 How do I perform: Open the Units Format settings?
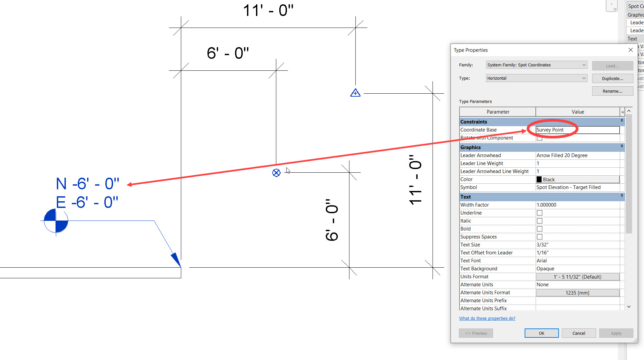pos(578,277)
